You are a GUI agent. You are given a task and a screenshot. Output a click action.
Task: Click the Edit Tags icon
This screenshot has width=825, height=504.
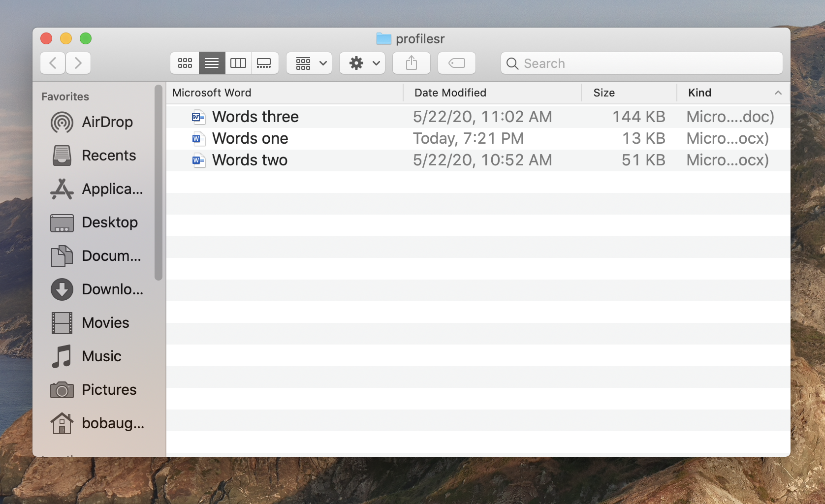click(x=457, y=63)
